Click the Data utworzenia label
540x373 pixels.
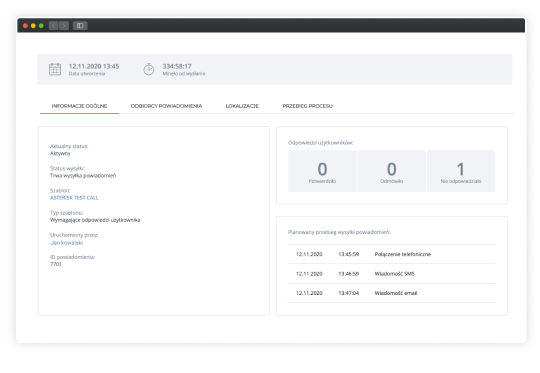click(x=87, y=74)
